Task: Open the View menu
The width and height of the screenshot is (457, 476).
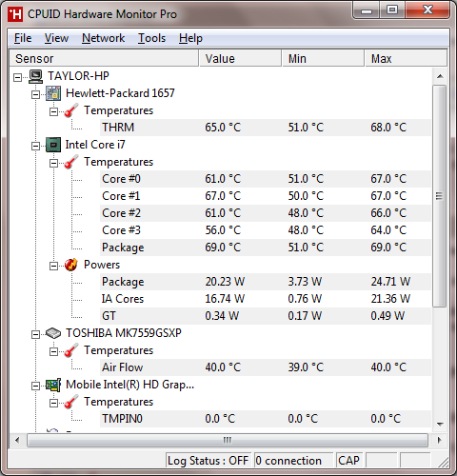Action: click(56, 38)
